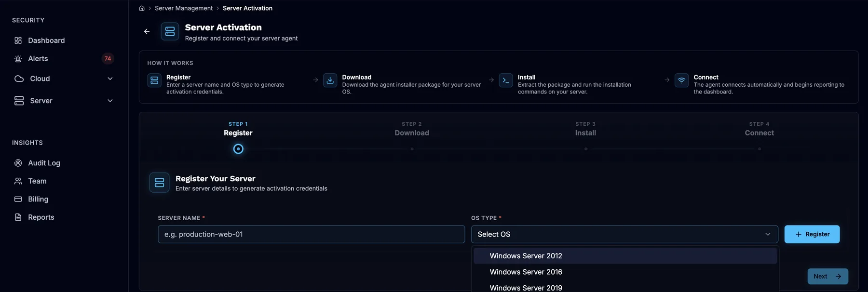Choose Windows Server 2012 option

[625, 256]
